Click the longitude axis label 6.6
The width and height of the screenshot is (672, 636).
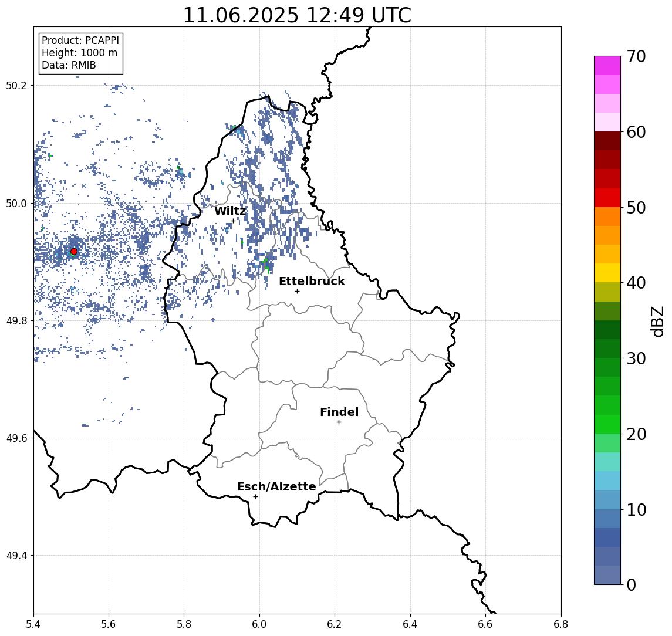point(485,624)
